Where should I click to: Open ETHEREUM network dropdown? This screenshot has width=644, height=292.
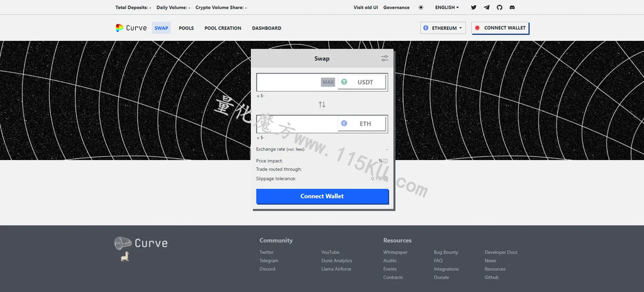[443, 28]
